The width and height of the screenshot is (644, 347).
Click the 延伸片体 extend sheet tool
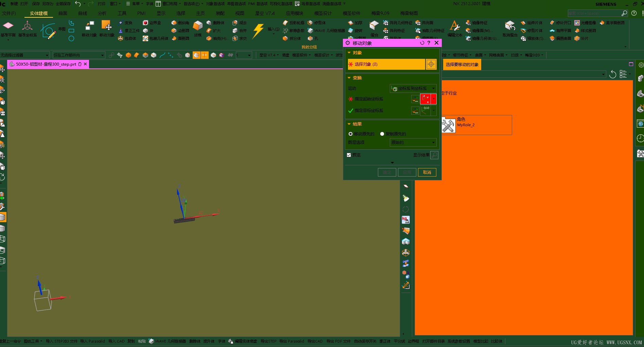point(532,23)
